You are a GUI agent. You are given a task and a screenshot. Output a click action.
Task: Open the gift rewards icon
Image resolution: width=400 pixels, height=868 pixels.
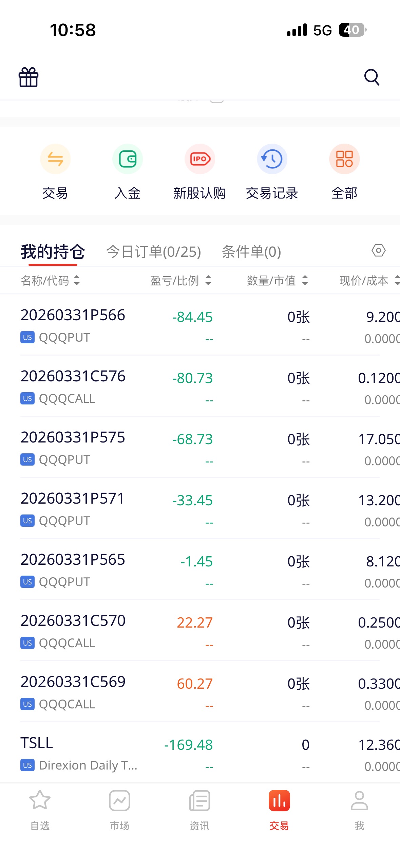coord(28,77)
